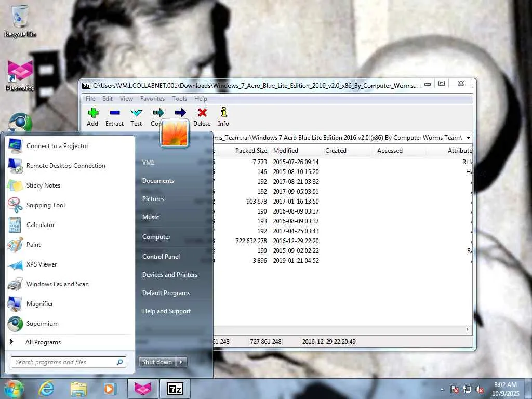The image size is (532, 399).
Task: Open Calculator from Start menu
Action: (70, 224)
